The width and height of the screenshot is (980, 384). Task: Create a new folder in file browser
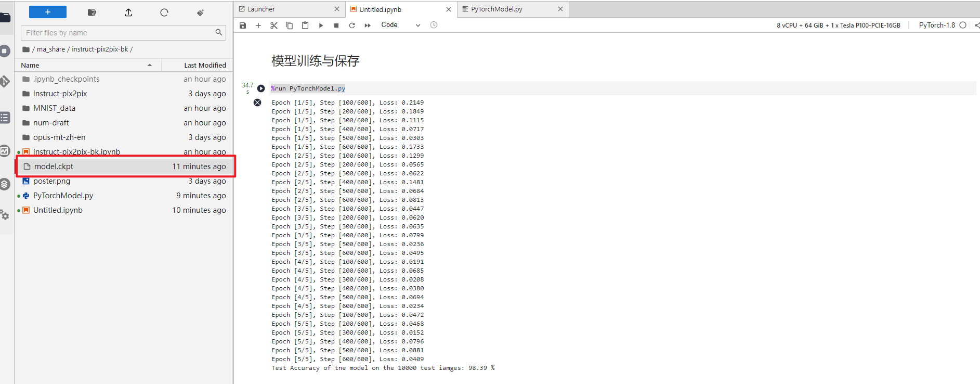pyautogui.click(x=92, y=12)
